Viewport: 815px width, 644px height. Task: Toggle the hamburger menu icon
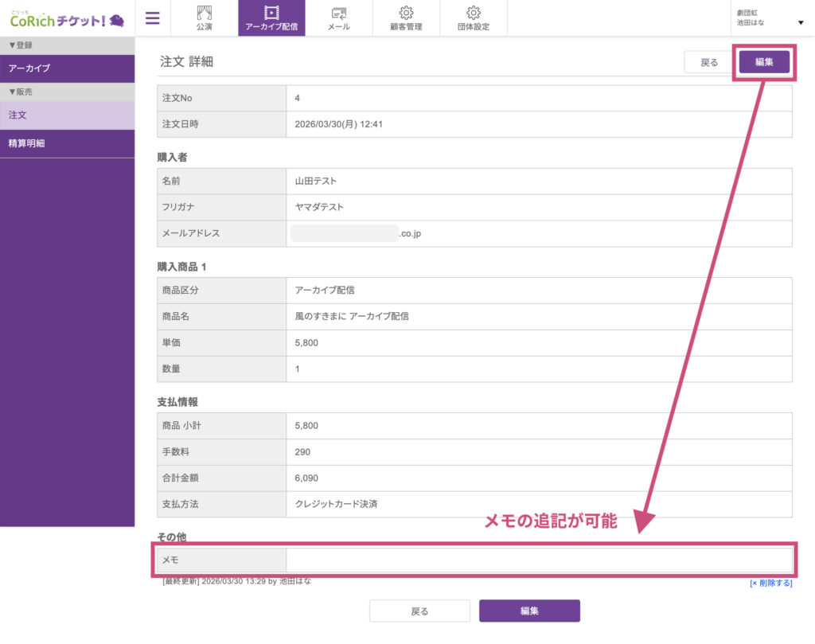tap(152, 18)
